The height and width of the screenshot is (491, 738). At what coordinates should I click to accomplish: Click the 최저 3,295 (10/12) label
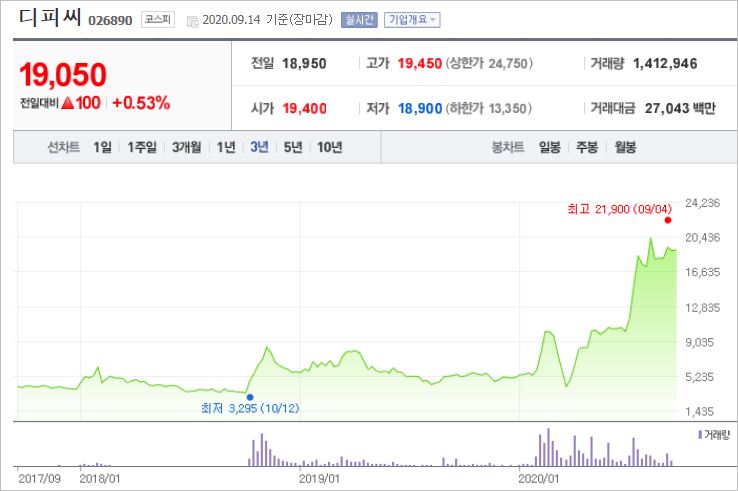[x=250, y=408]
